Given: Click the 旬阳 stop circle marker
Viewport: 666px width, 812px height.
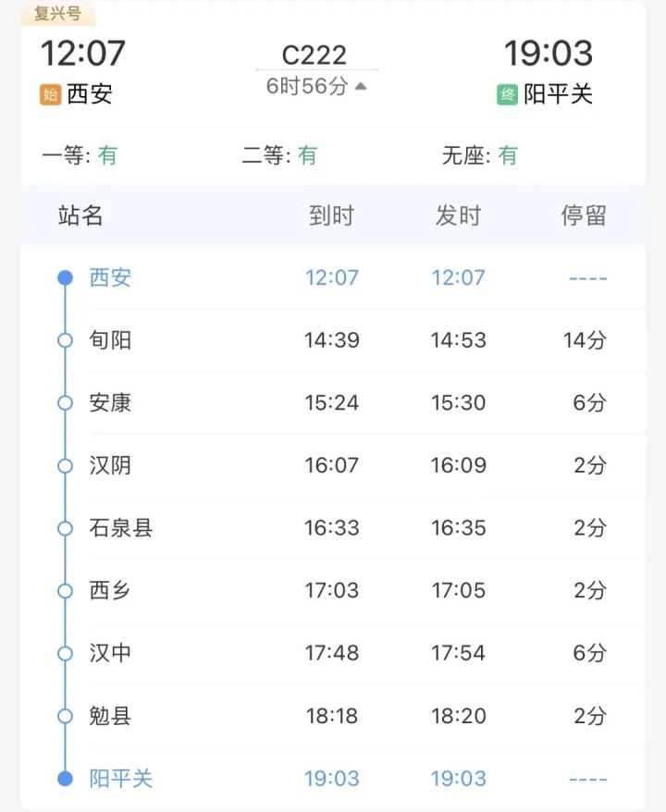Looking at the screenshot, I should pos(66,340).
